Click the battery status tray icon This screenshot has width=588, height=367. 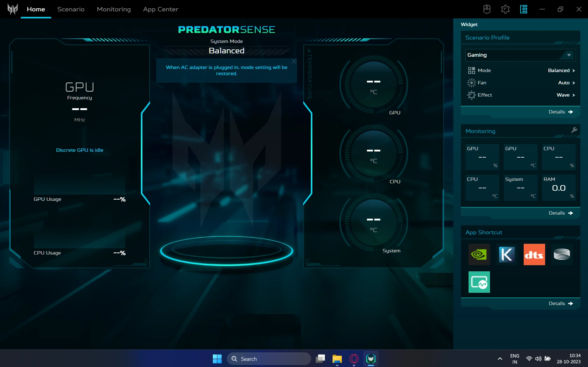coord(548,359)
